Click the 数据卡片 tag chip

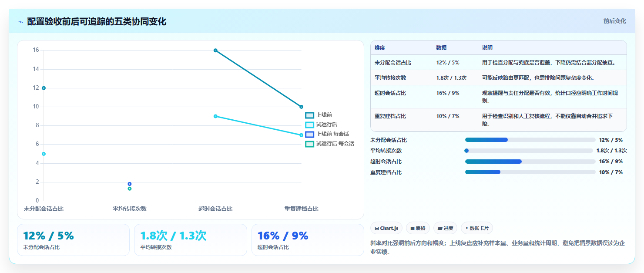[476, 228]
